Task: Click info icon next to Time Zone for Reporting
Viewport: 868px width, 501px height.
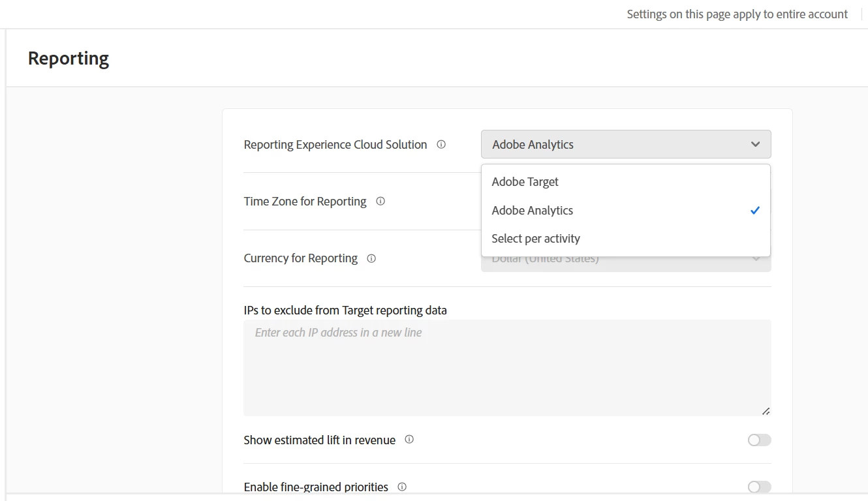Action: [x=380, y=201]
